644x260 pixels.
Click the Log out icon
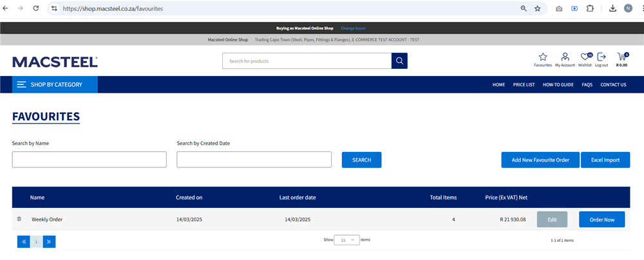pyautogui.click(x=601, y=57)
